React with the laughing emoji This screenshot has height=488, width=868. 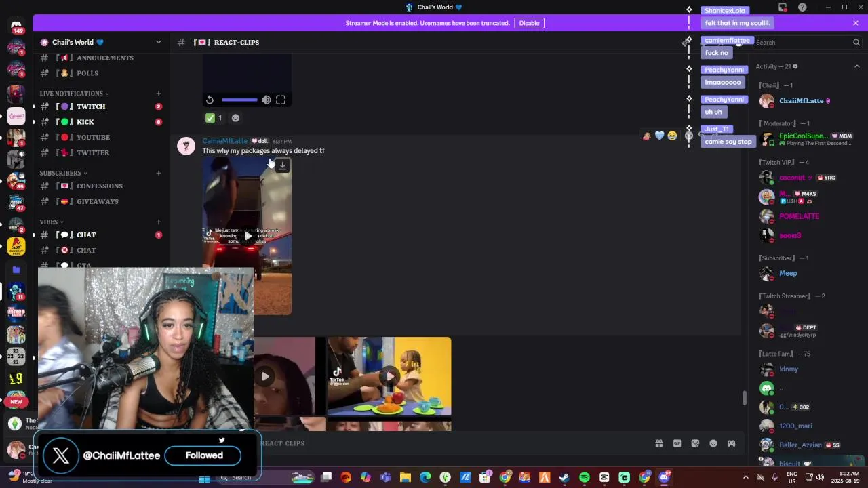click(x=672, y=136)
